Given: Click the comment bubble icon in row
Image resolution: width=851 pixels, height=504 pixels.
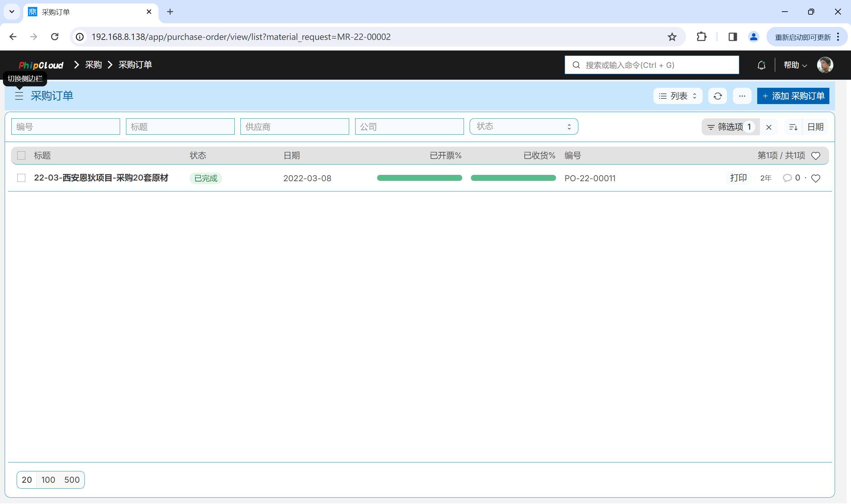Looking at the screenshot, I should click(787, 178).
